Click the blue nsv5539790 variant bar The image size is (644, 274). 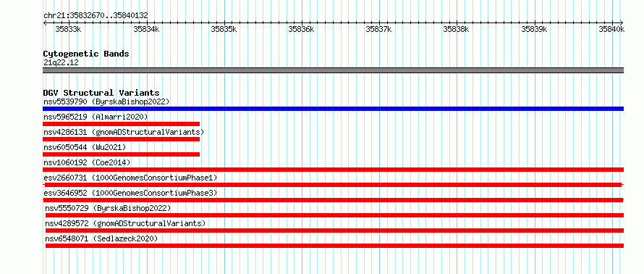pos(333,109)
